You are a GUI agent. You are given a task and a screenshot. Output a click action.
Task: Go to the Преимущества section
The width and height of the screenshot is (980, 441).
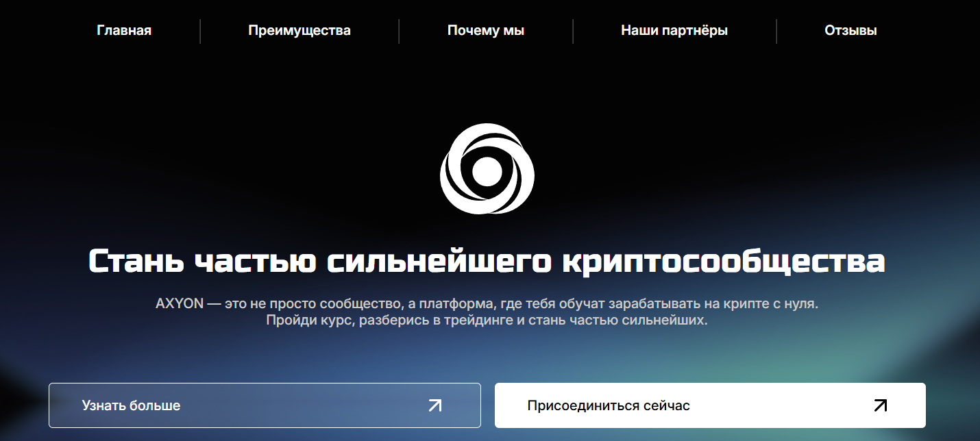tap(299, 30)
